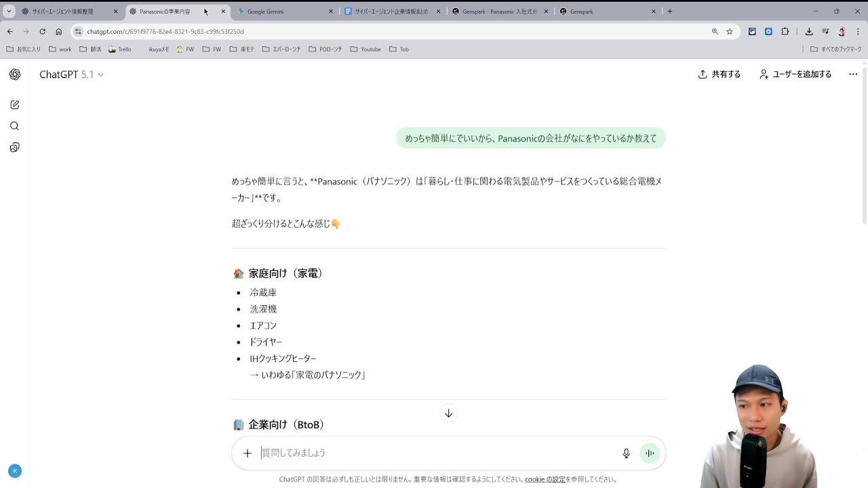Click the 共有する share button
This screenshot has width=868, height=488.
pos(719,75)
